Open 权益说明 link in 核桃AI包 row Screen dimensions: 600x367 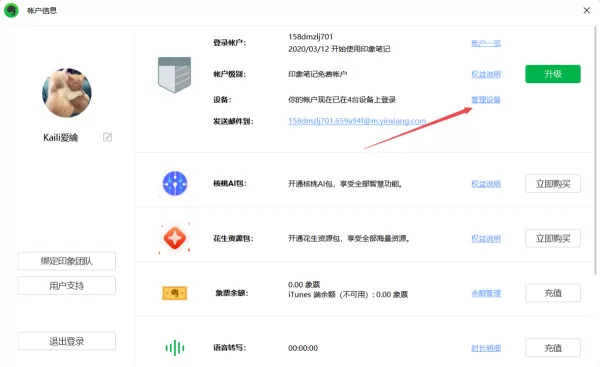click(486, 184)
